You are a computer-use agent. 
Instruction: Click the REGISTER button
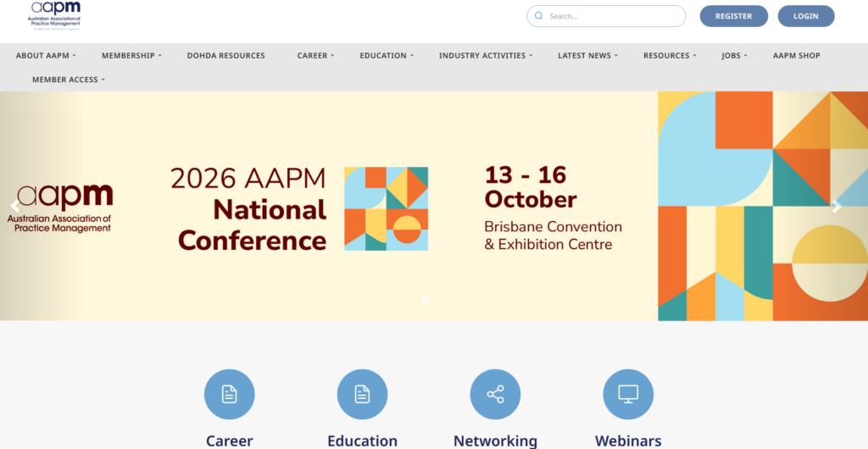[733, 16]
